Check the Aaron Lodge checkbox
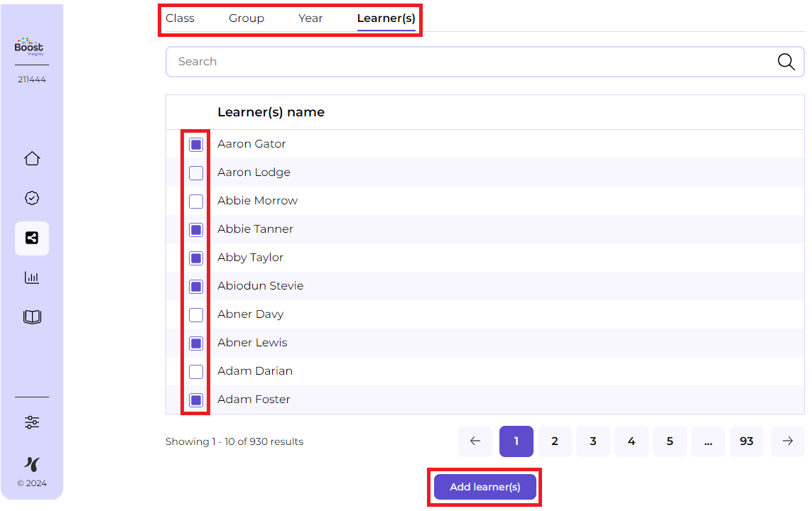The width and height of the screenshot is (812, 511). coord(196,173)
